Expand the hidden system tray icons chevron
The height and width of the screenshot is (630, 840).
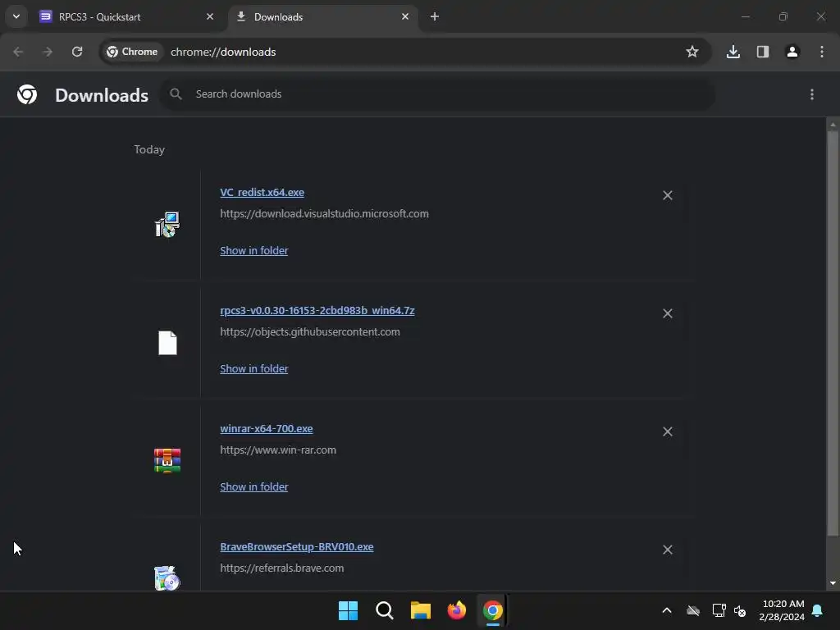pyautogui.click(x=667, y=610)
